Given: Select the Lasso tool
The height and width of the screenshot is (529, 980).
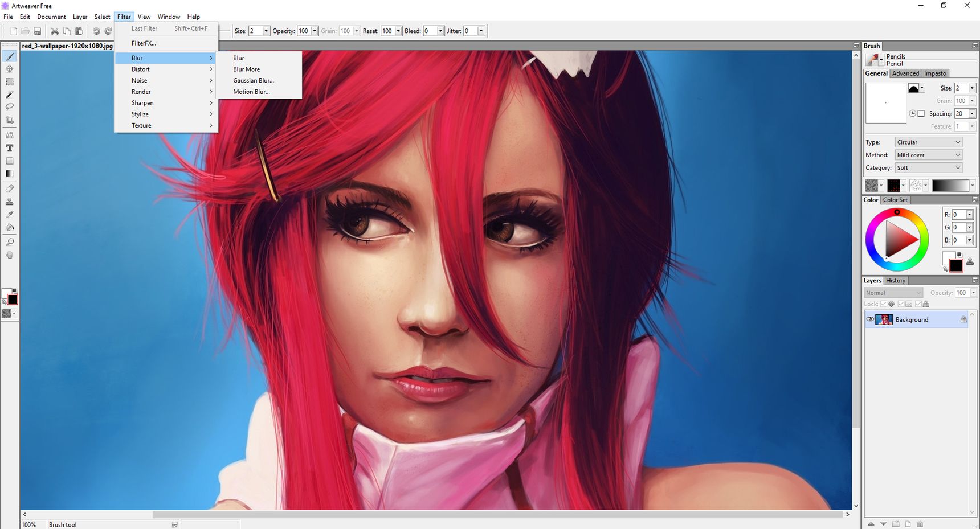Looking at the screenshot, I should [10, 107].
